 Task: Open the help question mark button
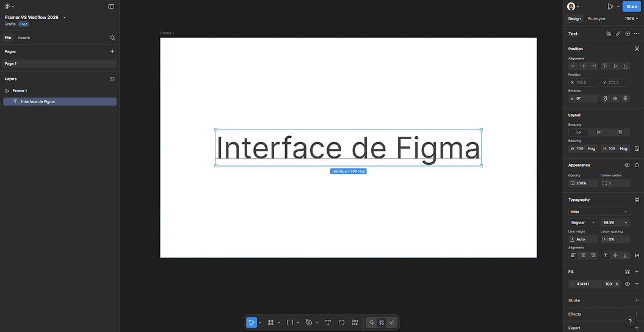point(629,322)
